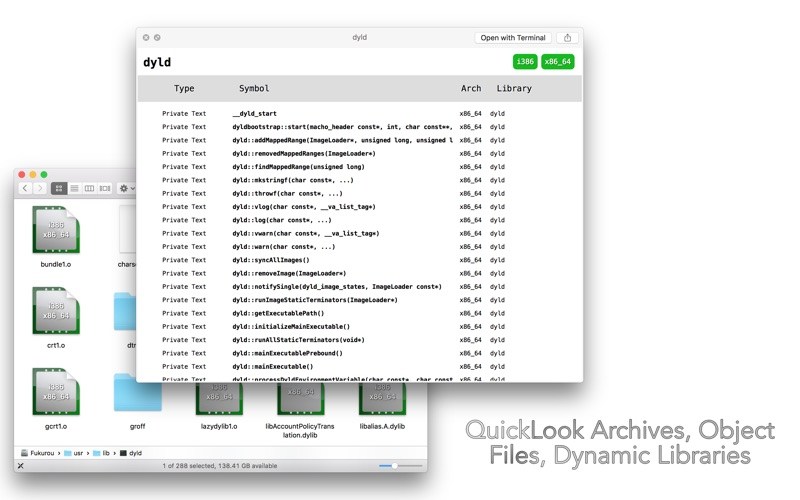This screenshot has width=800, height=500.
Task: Select dyld::mainExecutable() symbol row
Action: coord(360,366)
